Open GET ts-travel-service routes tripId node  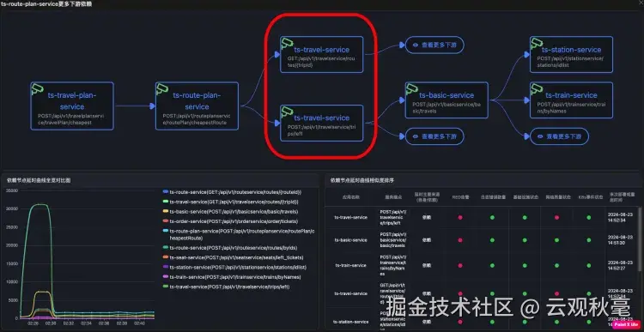[x=322, y=55]
